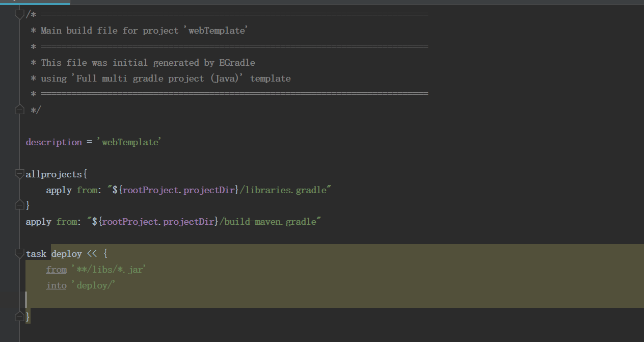Click 'apply' on the build-maven.gradle line
The height and width of the screenshot is (342, 644).
pyautogui.click(x=39, y=222)
